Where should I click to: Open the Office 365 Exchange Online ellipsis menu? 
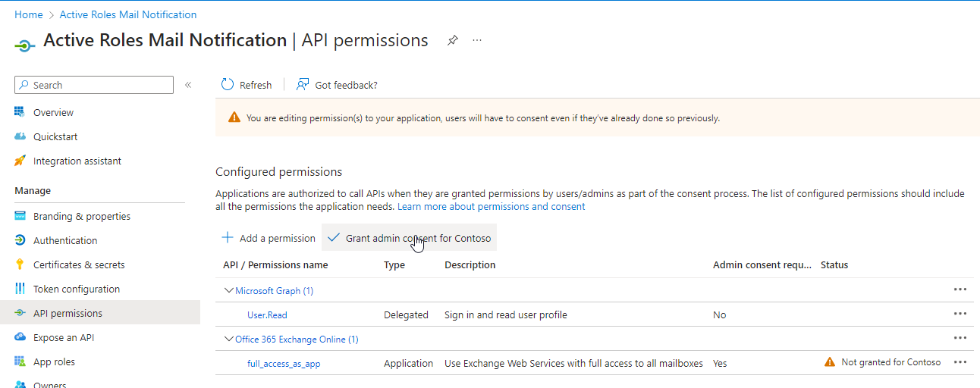960,338
